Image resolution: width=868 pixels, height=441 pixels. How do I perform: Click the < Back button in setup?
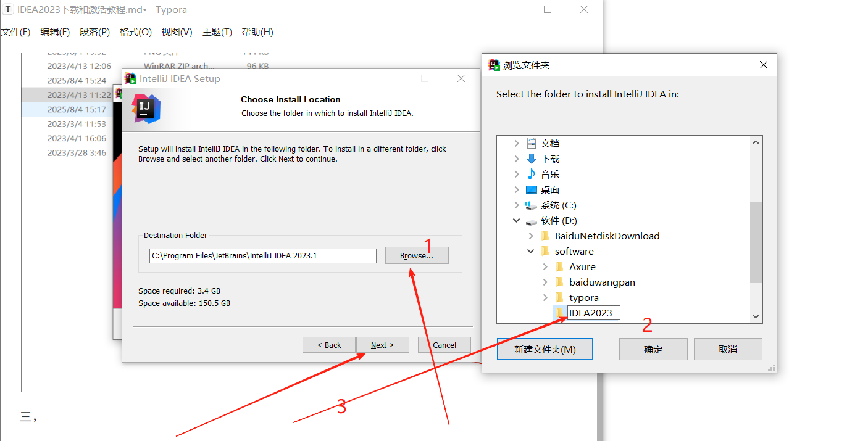328,345
